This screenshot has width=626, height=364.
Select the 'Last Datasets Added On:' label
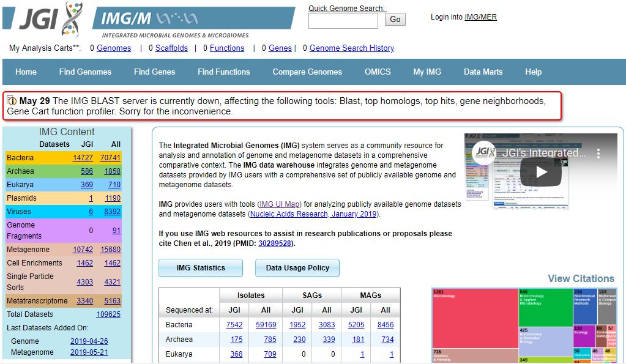tap(48, 328)
